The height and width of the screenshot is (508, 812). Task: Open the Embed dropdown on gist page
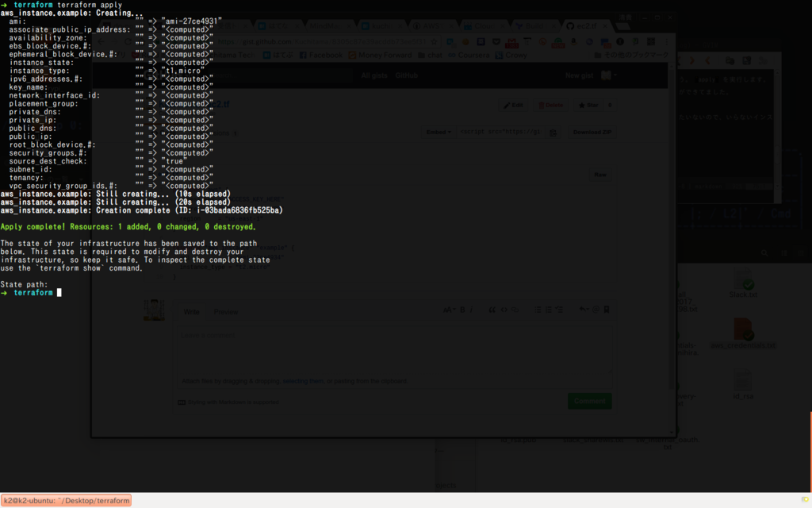pos(438,133)
